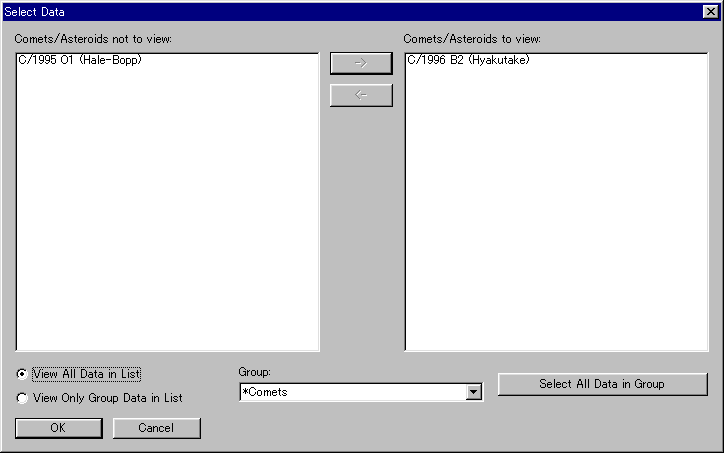Click the right arrow move button
This screenshot has width=724, height=453.
[361, 63]
